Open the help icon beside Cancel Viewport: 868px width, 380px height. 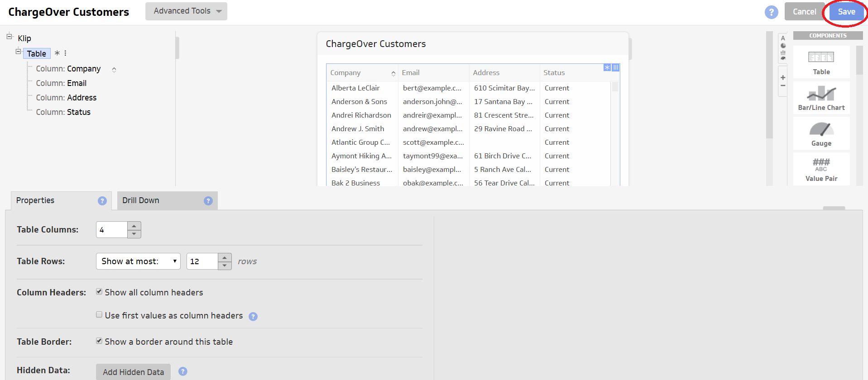tap(771, 12)
